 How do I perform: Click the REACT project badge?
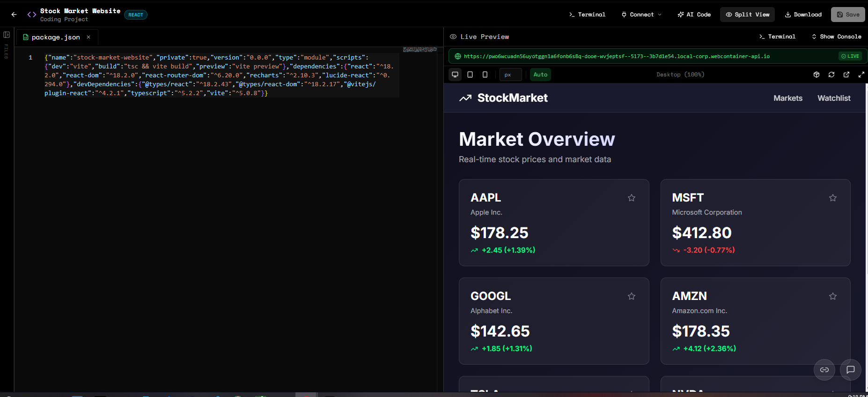coord(136,15)
